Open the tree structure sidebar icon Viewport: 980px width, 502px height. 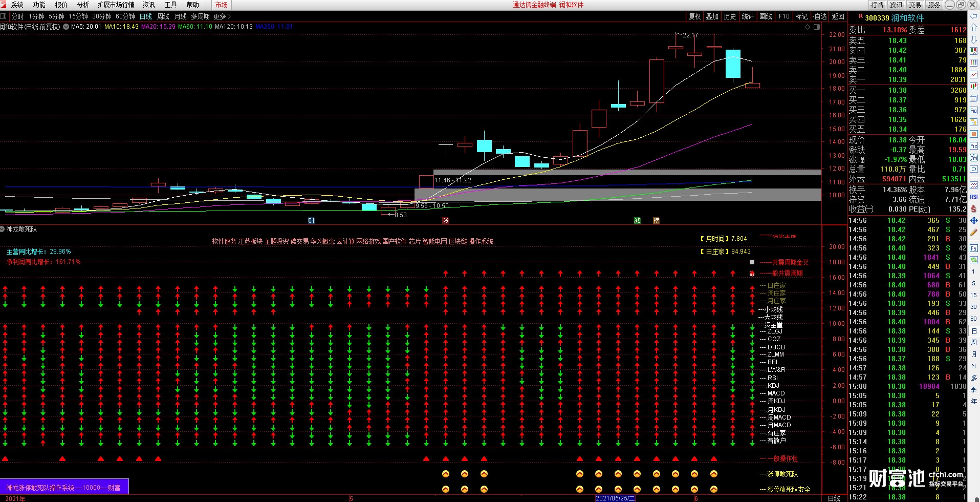974,123
